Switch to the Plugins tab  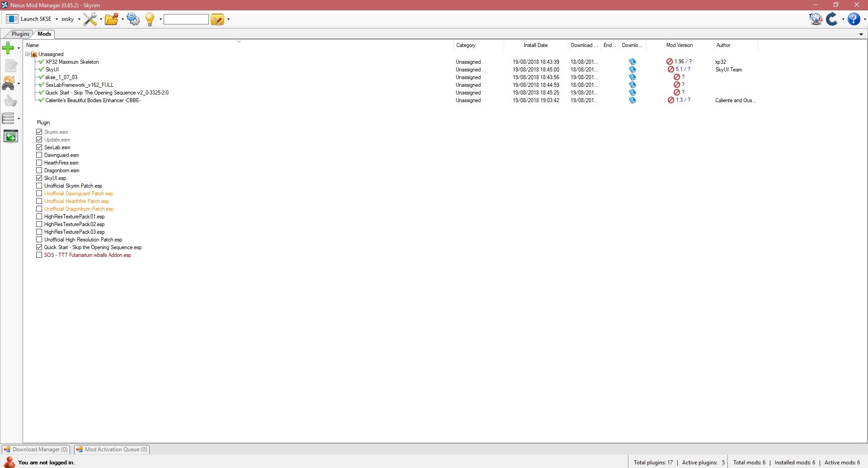pyautogui.click(x=20, y=34)
